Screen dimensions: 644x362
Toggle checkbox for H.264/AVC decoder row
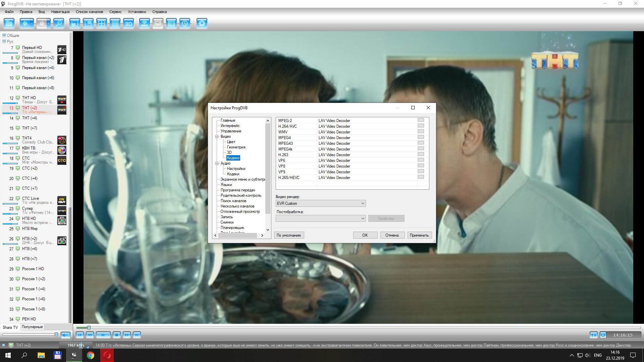(421, 126)
